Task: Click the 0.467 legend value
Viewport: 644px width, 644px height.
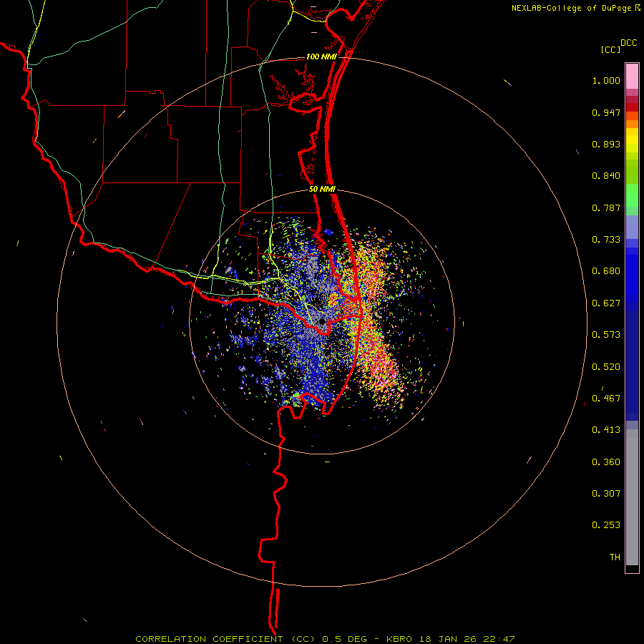Action: pyautogui.click(x=606, y=399)
